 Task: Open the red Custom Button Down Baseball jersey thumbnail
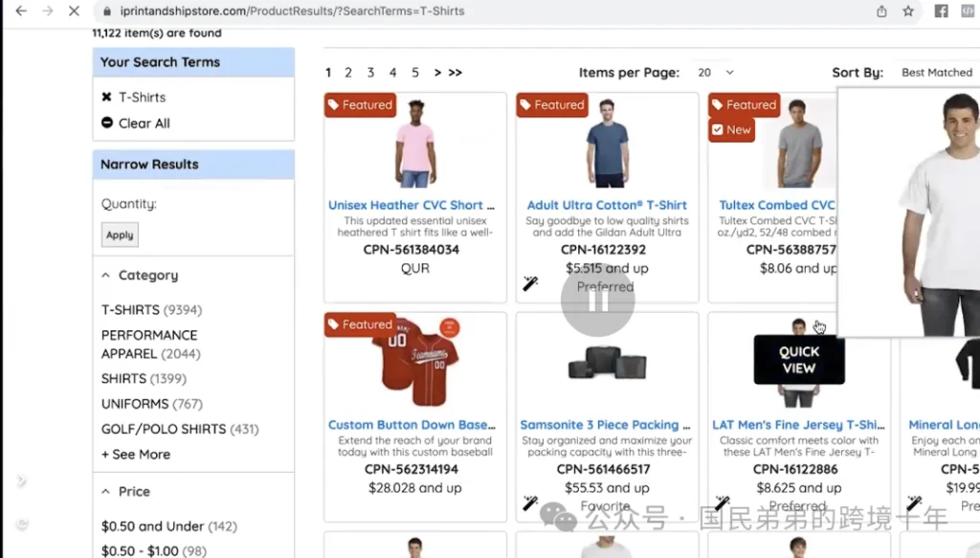point(414,361)
